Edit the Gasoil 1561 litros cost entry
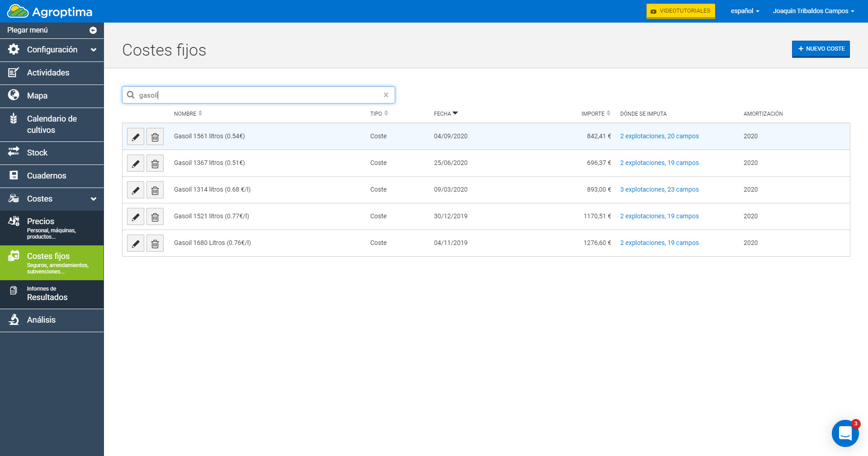The height and width of the screenshot is (456, 868). coord(135,136)
